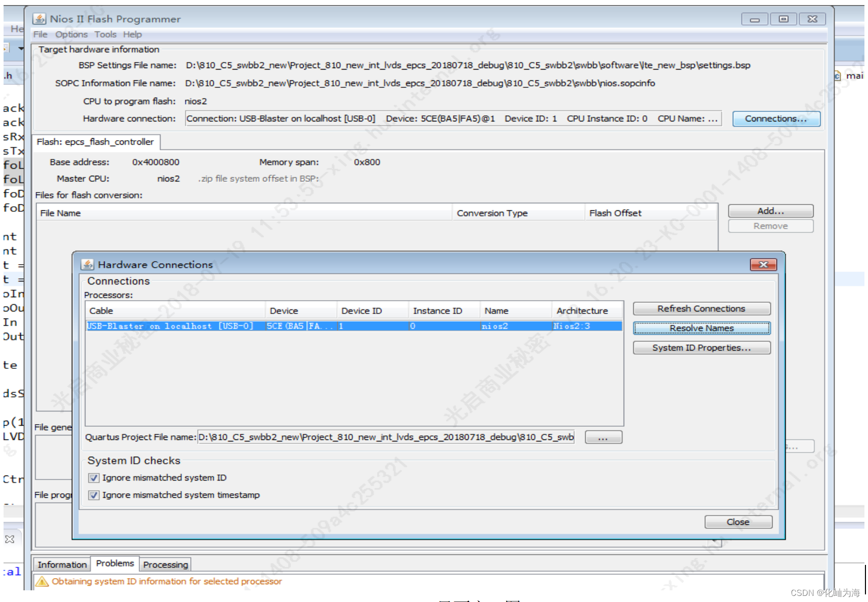Select the epcs_flash_controller flash tab
This screenshot has width=868, height=602.
tap(96, 142)
